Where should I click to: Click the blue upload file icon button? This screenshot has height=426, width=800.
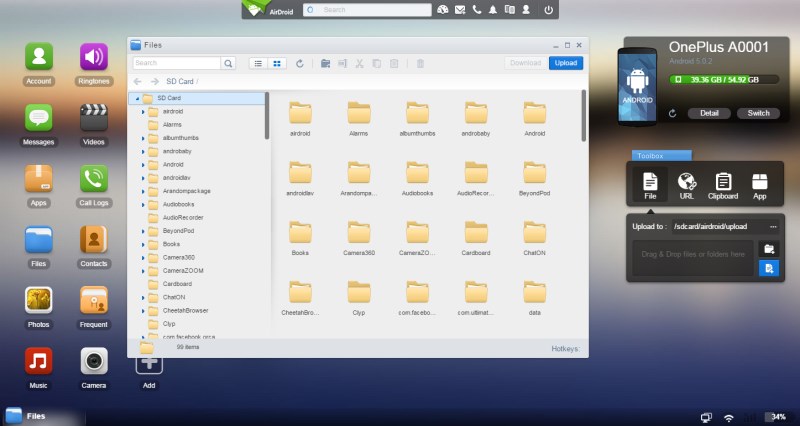(769, 268)
